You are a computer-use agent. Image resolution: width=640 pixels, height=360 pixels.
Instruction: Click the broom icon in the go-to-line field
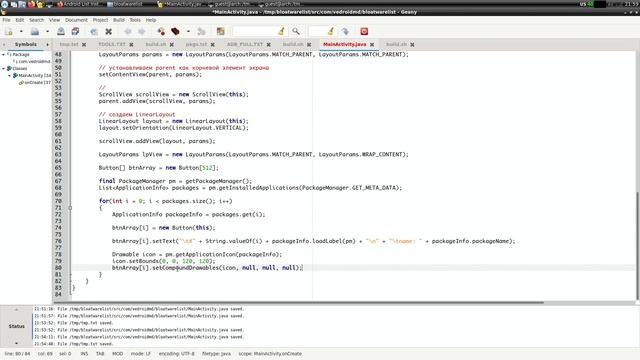331,31
